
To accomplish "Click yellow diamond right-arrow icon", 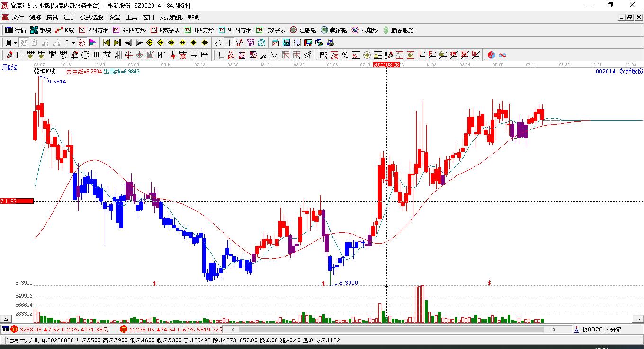I will pyautogui.click(x=161, y=43).
